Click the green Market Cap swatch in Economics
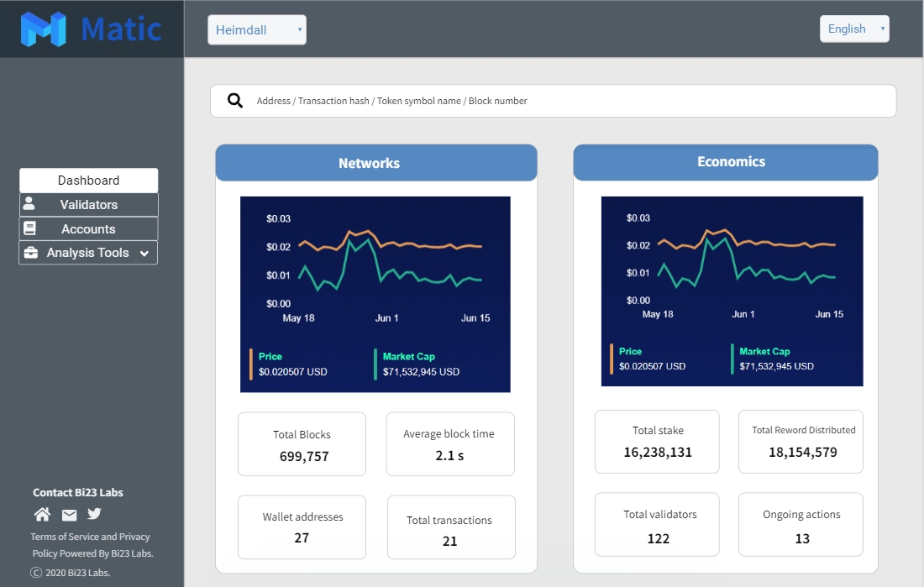Viewport: 924px width, 587px height. click(732, 359)
